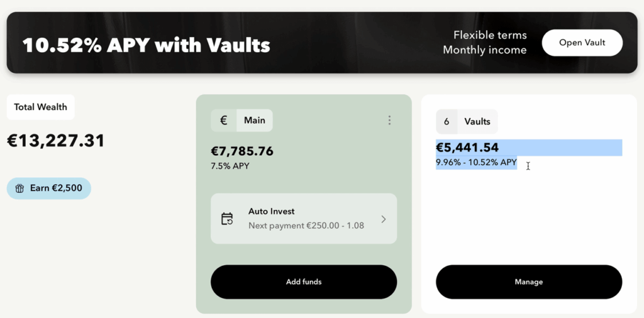Screen dimensions: 644x318
Task: Click the 7.5% APY text
Action: (x=230, y=167)
